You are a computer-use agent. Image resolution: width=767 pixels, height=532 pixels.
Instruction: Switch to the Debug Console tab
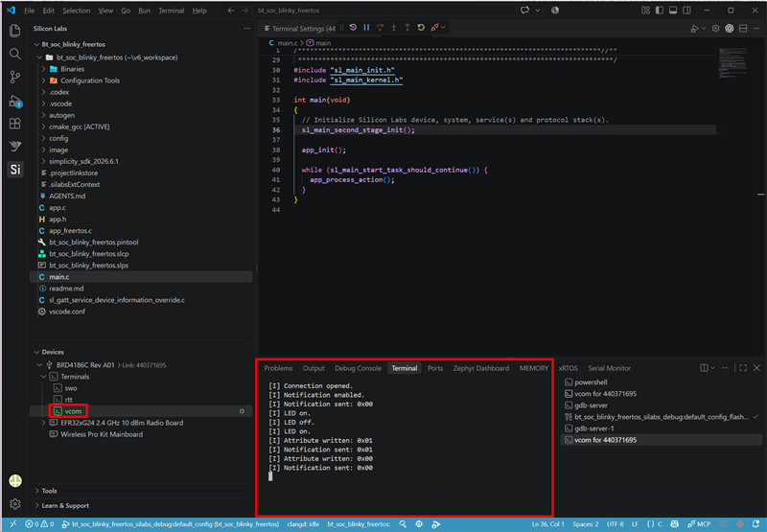pyautogui.click(x=358, y=368)
